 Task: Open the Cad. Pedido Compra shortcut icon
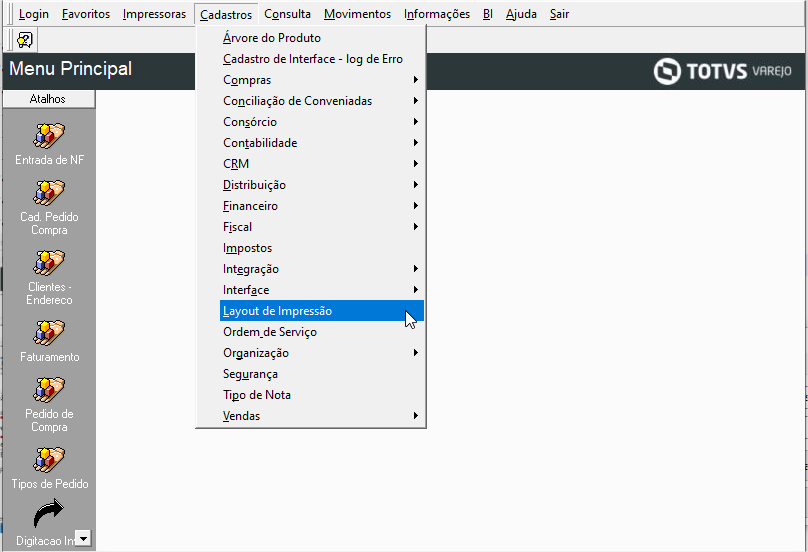click(x=49, y=193)
